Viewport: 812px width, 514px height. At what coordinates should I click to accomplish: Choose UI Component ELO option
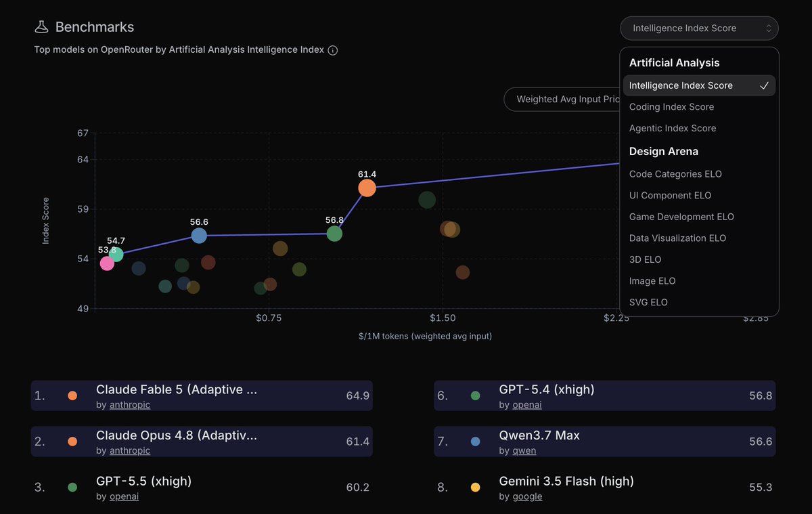699,196
